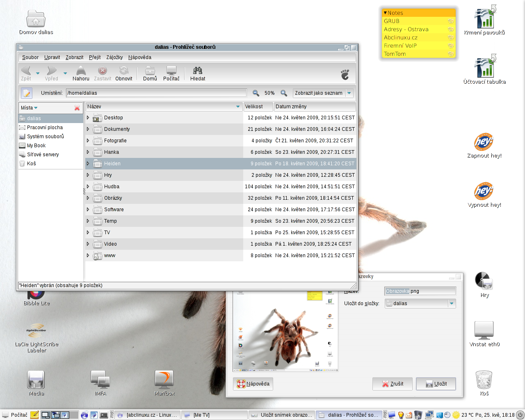Toggle the text location entry button
Screen dimensions: 525x420
point(27,93)
